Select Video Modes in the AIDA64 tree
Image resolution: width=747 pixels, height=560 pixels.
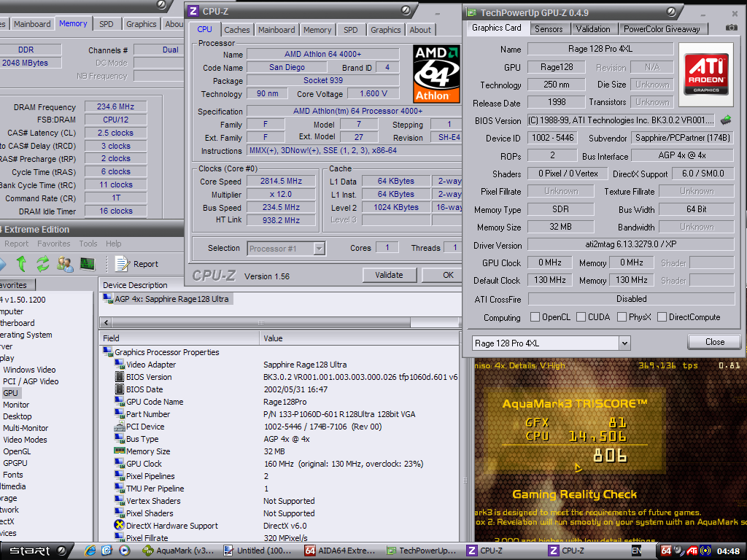pyautogui.click(x=25, y=440)
